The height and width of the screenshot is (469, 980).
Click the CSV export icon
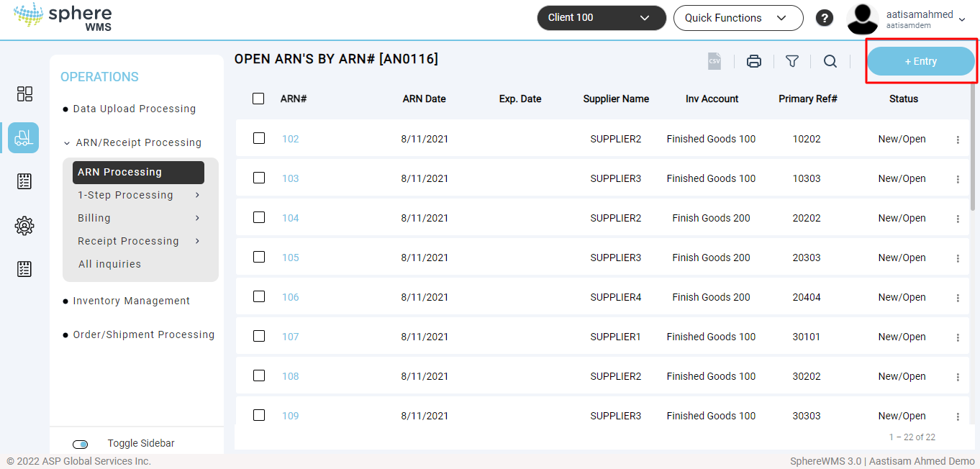click(714, 61)
